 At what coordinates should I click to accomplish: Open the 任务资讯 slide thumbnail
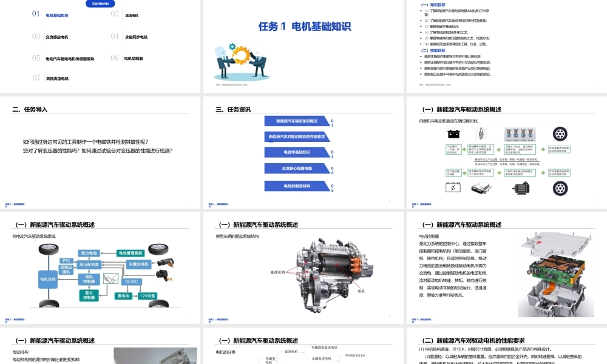click(x=303, y=153)
